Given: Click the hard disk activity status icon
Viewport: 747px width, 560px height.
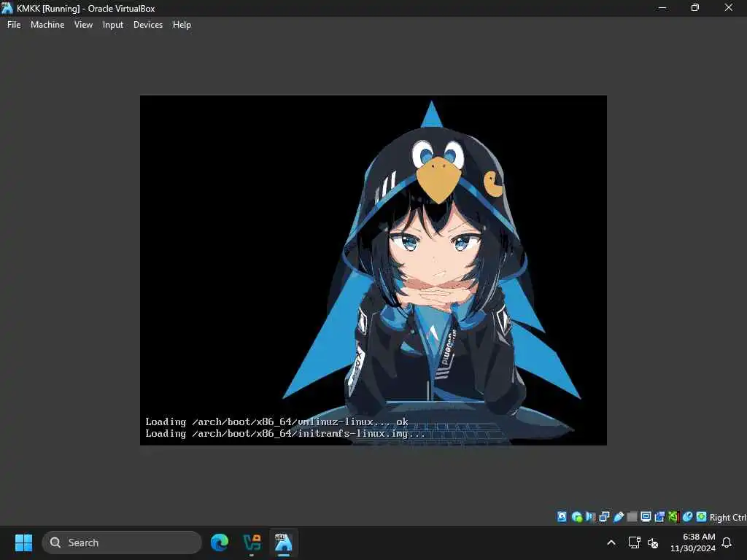Looking at the screenshot, I should click(562, 517).
